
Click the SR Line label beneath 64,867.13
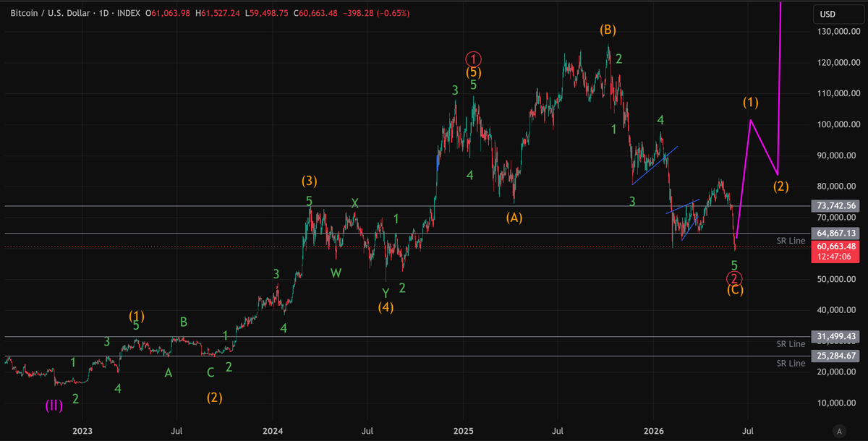pyautogui.click(x=791, y=240)
